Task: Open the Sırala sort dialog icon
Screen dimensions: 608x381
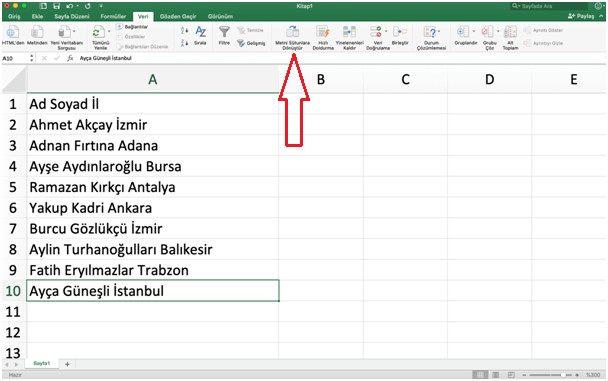Action: (200, 32)
